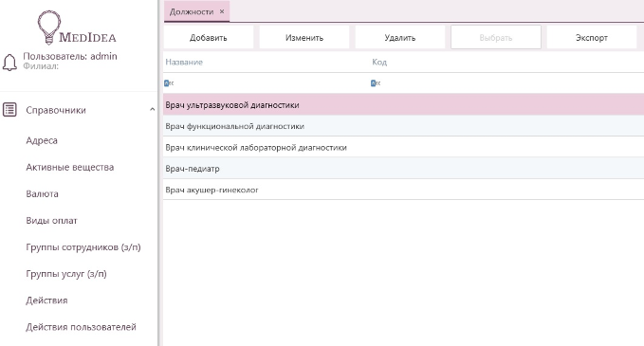
Task: Click the Пользователь: admin label
Action: (x=70, y=56)
